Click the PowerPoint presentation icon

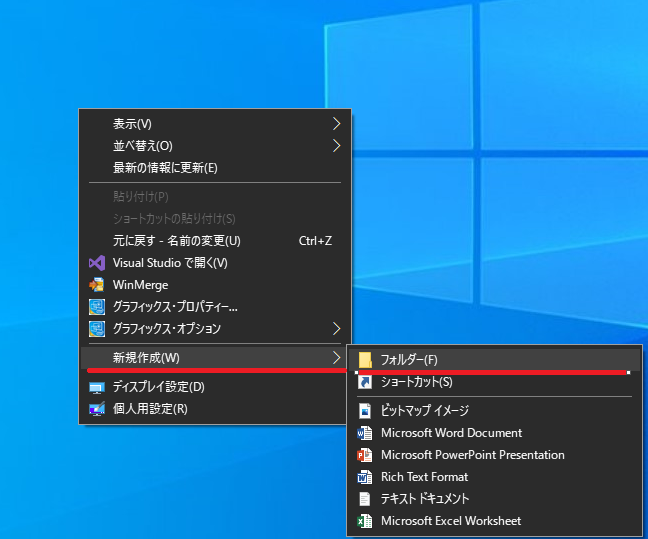coord(364,455)
